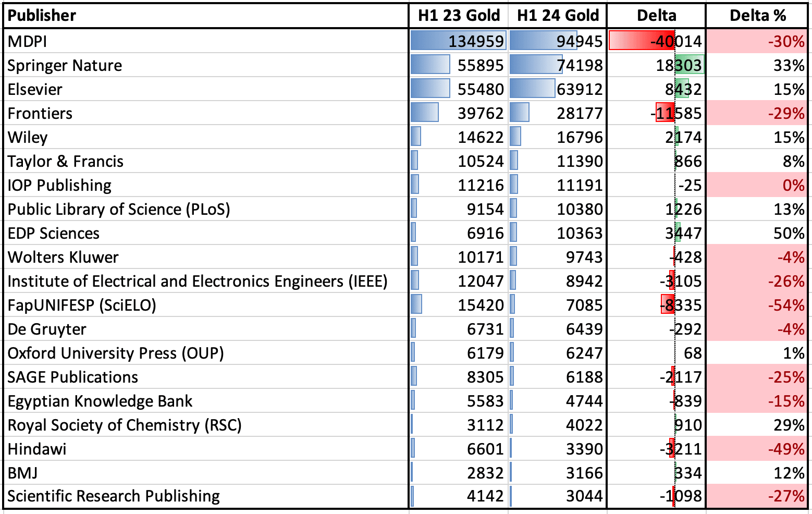
Task: Select the Delta % header cell
Action: click(x=757, y=16)
